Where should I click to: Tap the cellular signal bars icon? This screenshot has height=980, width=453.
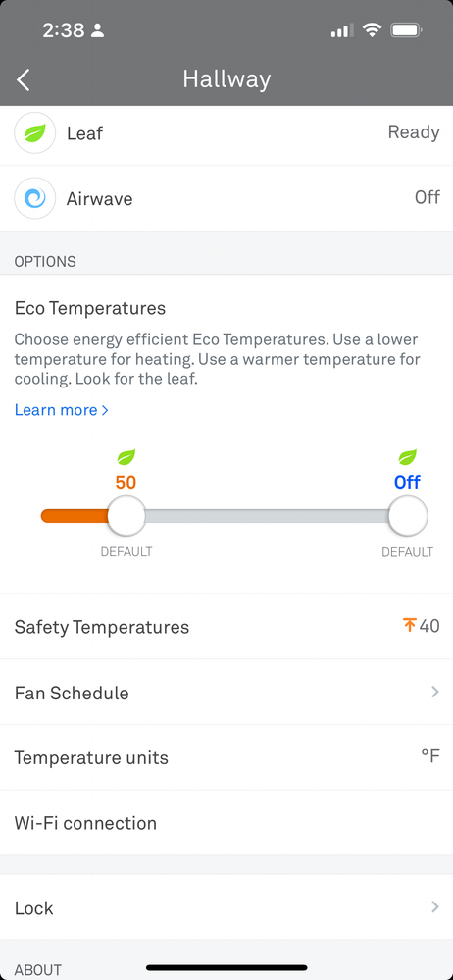point(342,30)
